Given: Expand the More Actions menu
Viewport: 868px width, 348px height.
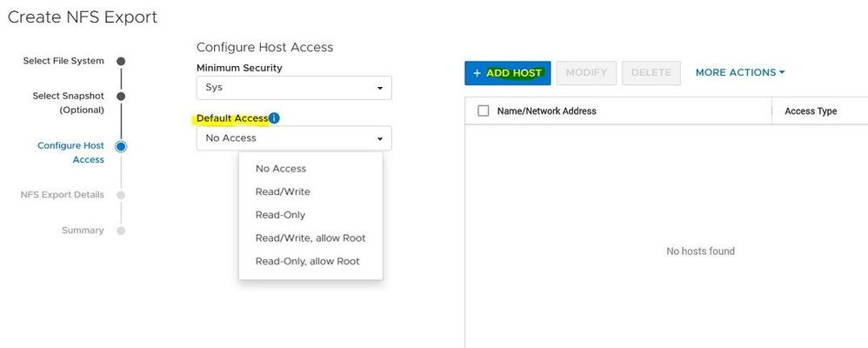Looking at the screenshot, I should point(740,72).
